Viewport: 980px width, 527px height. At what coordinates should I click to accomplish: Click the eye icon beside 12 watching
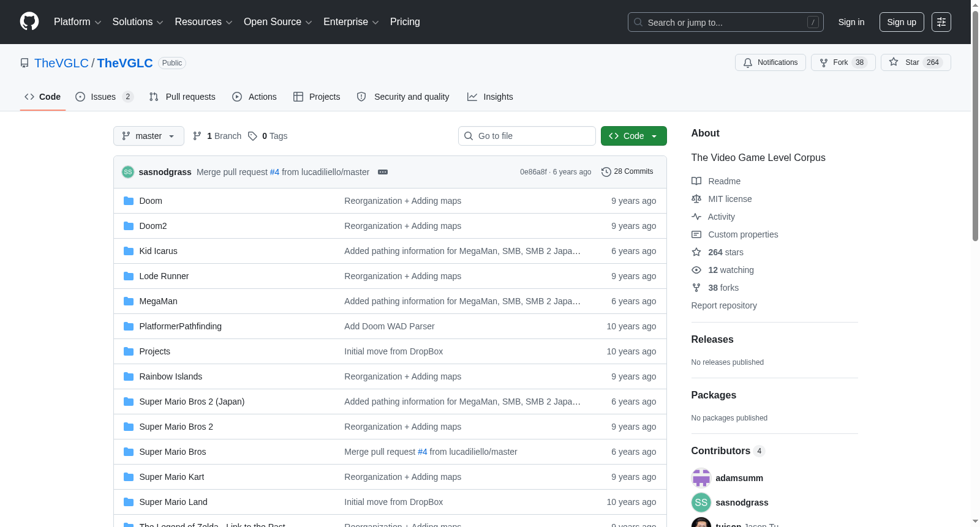point(696,270)
